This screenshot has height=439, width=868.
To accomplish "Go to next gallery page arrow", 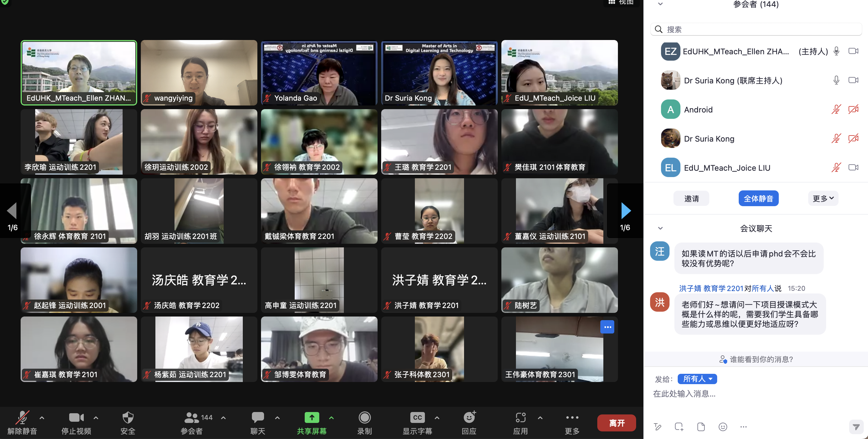I will tap(626, 211).
